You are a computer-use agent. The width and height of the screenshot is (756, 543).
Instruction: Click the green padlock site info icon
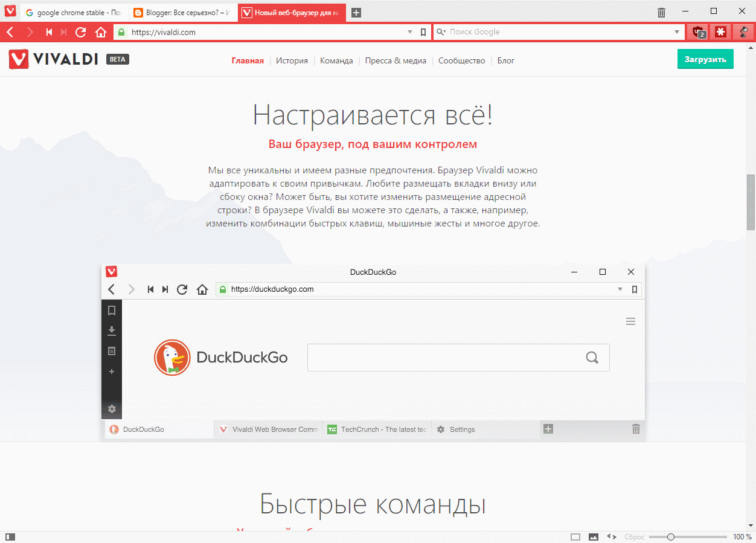(x=122, y=32)
